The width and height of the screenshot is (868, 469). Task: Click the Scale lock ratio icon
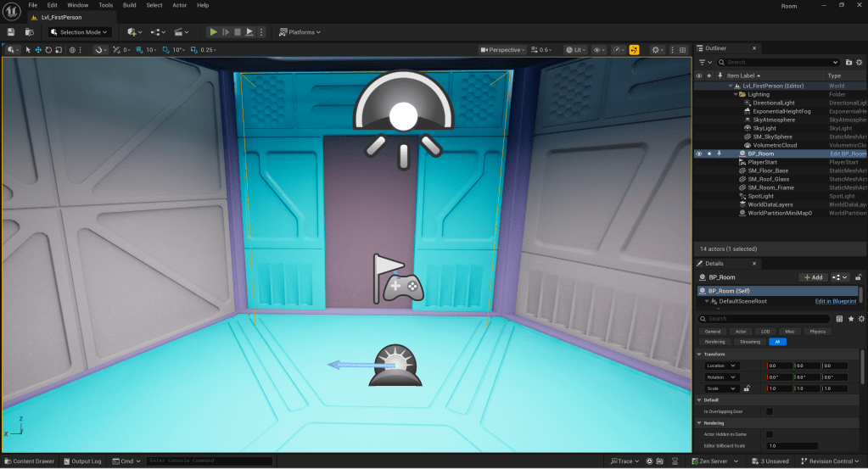[x=747, y=388]
